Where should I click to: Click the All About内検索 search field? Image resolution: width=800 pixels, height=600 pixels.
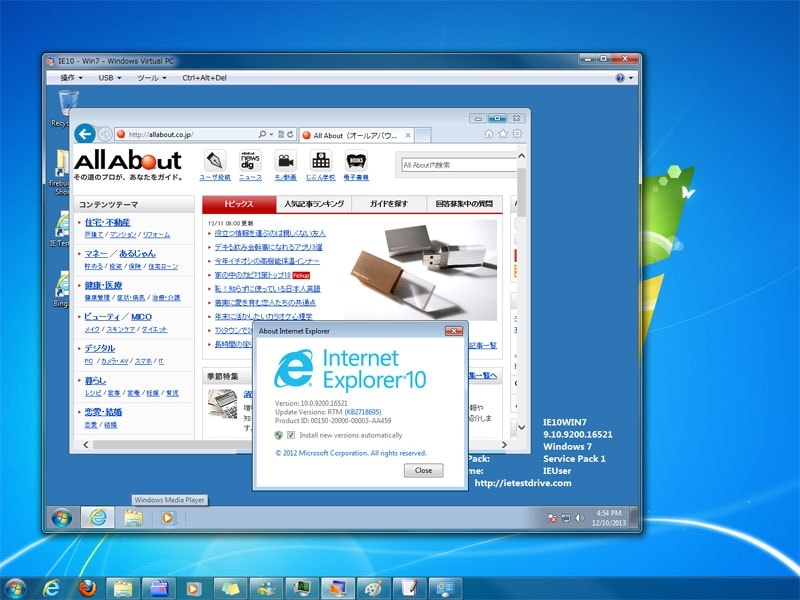pyautogui.click(x=459, y=165)
